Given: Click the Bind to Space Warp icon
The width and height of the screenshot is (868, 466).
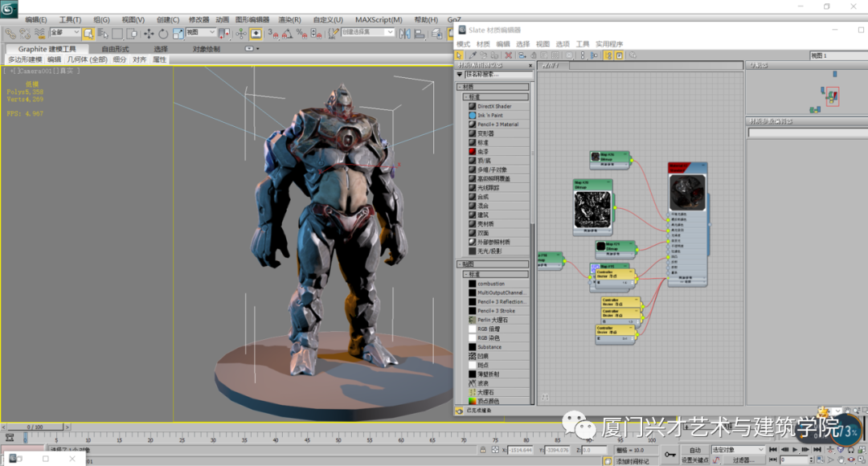Looking at the screenshot, I should pyautogui.click(x=40, y=33).
